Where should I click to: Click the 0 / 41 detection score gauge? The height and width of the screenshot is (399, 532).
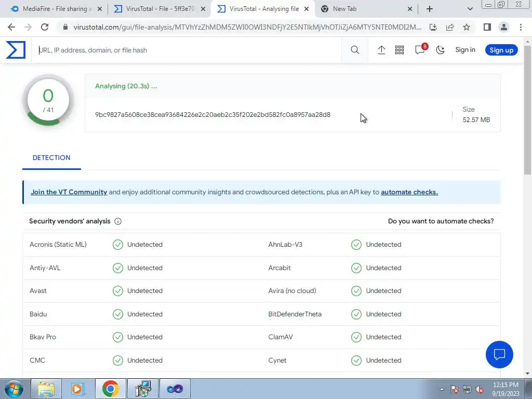tap(48, 100)
